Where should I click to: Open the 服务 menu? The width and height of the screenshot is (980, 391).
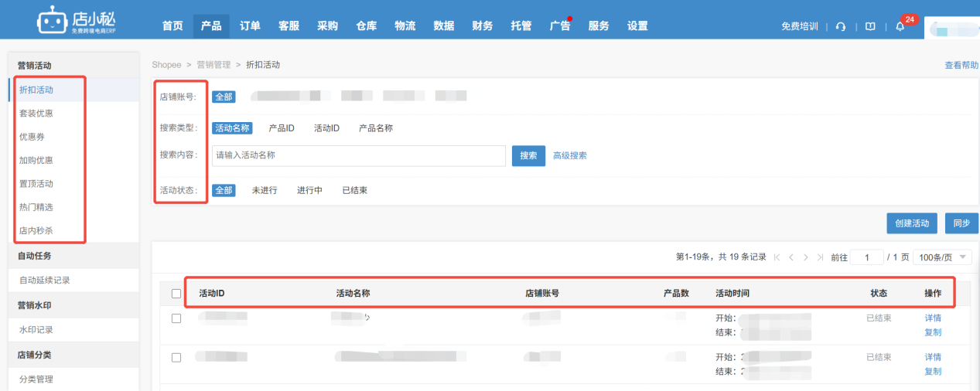tap(599, 26)
